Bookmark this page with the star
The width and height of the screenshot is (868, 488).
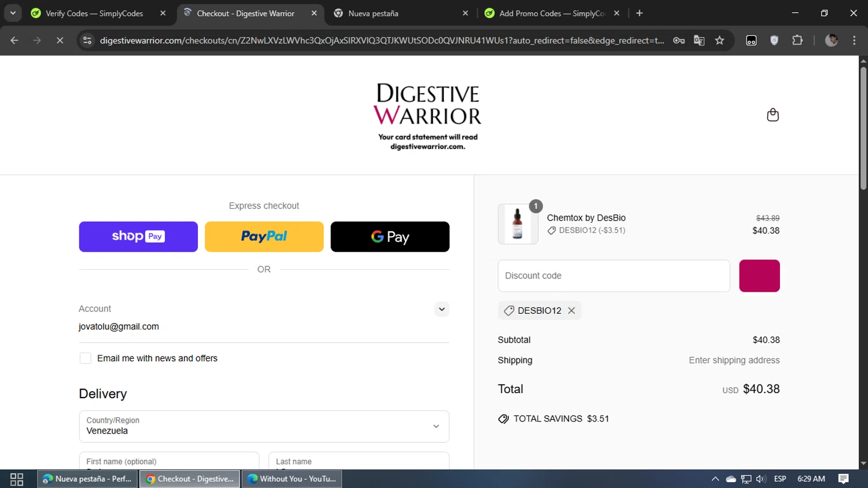tap(720, 41)
